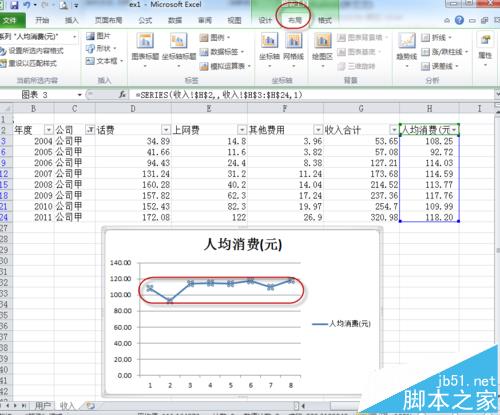
Task: Insert a picture using the 图片 icon
Action: coord(98,36)
